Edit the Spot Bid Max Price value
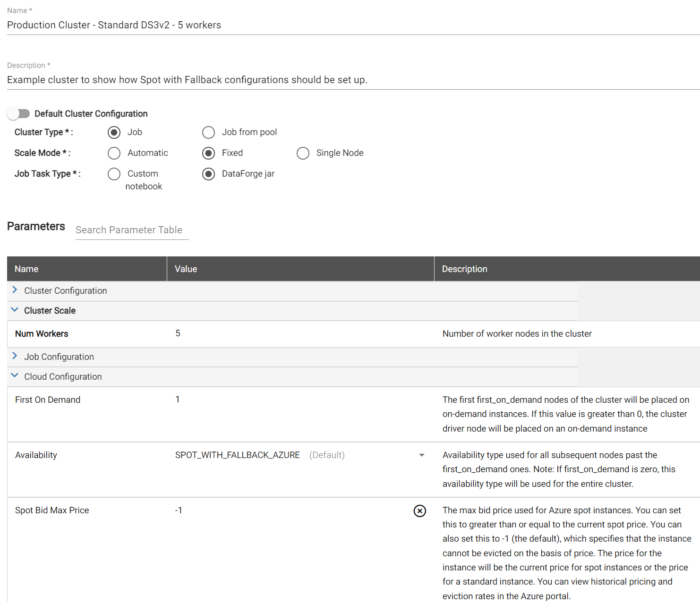700x603 pixels. [179, 510]
